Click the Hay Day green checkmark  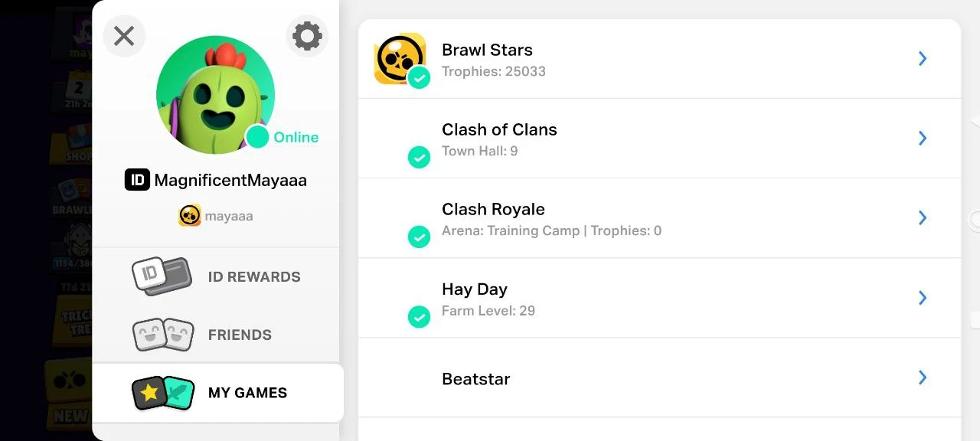click(x=419, y=316)
